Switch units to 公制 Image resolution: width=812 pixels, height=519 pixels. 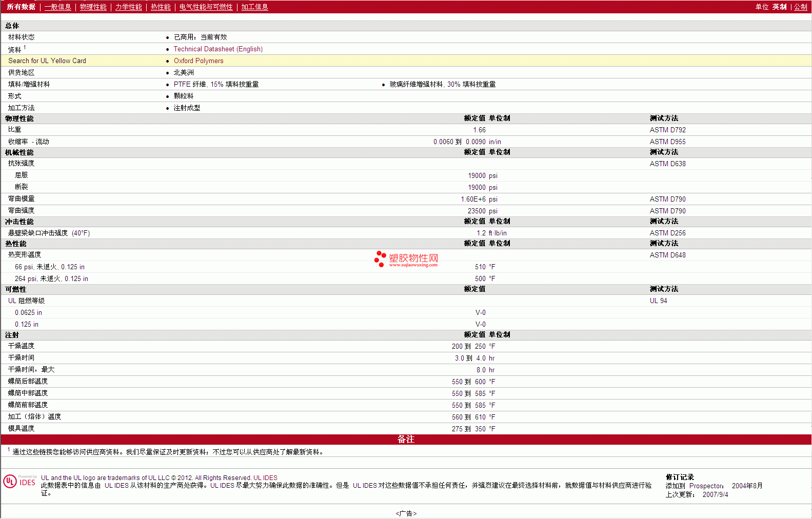click(x=800, y=7)
